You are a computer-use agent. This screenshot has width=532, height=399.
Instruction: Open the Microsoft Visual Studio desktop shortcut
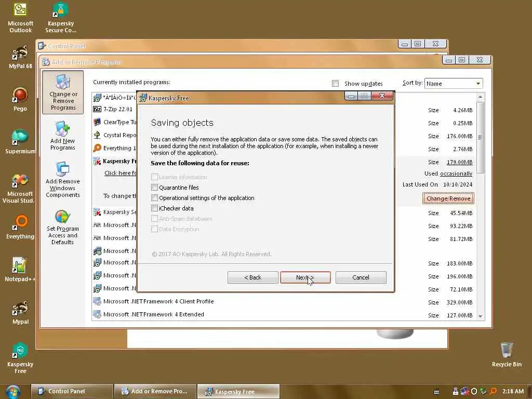point(20,188)
